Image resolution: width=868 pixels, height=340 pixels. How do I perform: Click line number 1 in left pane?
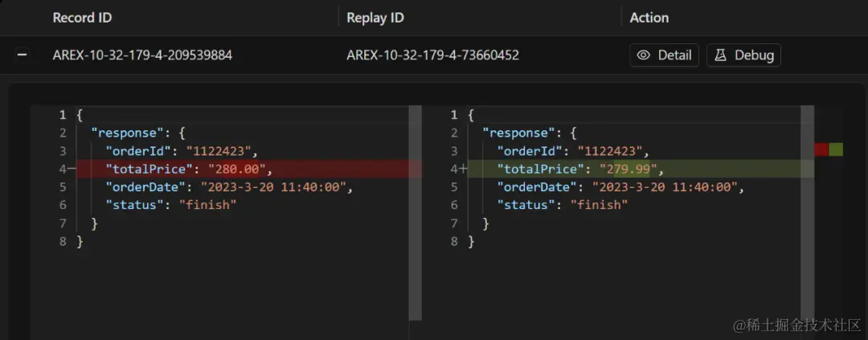pos(63,115)
